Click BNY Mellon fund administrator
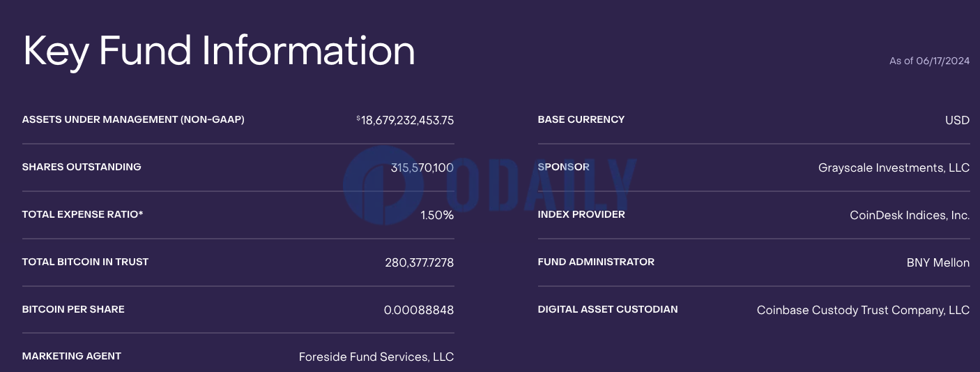This screenshot has height=372, width=980. [x=937, y=262]
